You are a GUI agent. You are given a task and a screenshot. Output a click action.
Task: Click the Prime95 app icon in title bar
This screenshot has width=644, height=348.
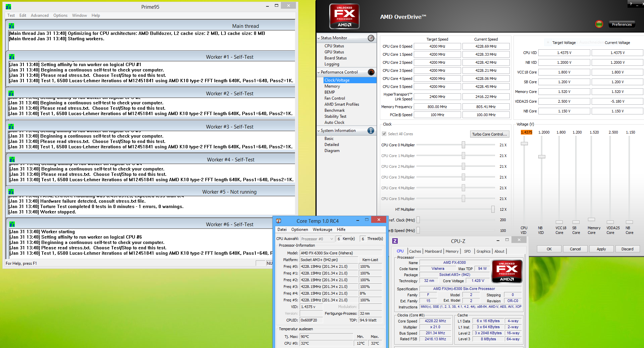coord(9,7)
